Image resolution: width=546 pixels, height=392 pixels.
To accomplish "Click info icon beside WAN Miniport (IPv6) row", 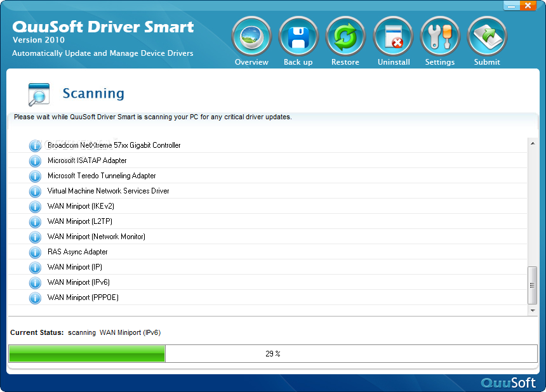I will tap(35, 283).
